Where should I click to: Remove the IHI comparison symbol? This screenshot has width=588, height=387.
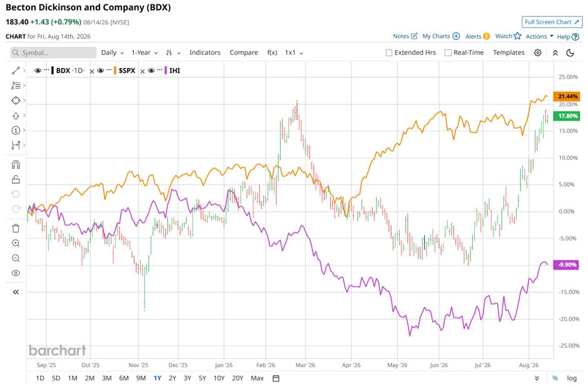pos(143,71)
